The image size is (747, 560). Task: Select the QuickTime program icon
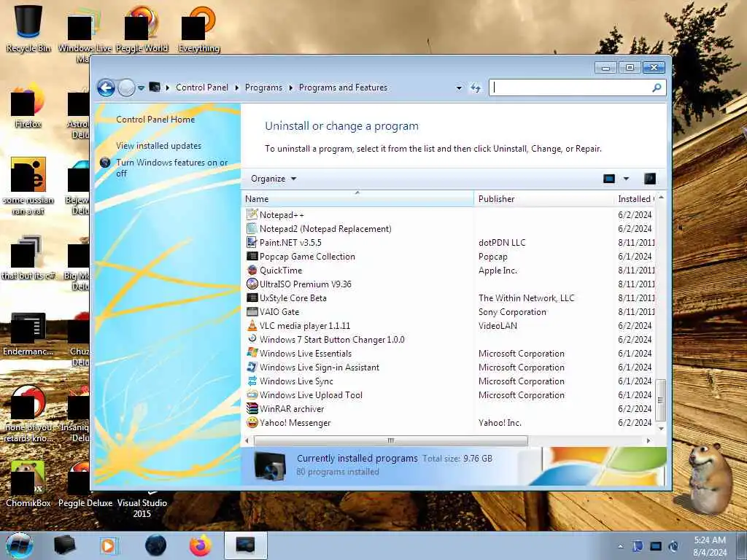(x=252, y=270)
